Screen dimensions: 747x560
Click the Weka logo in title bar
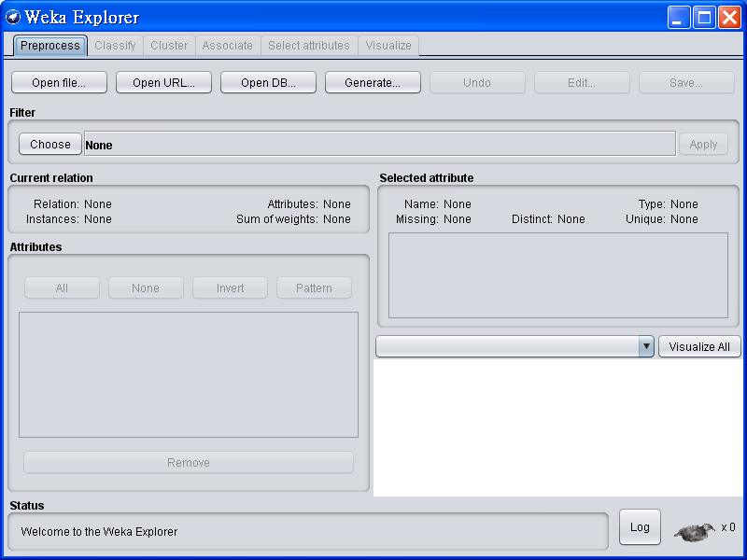click(13, 18)
